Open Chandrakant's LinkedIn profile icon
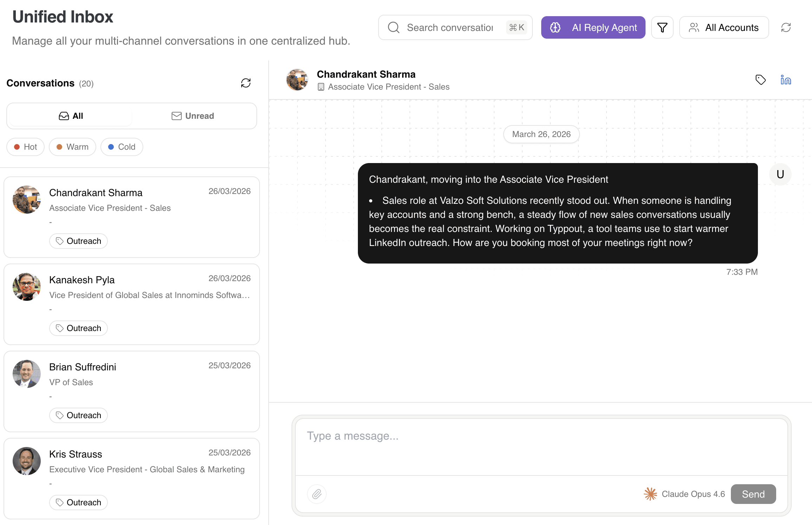Image resolution: width=812 pixels, height=525 pixels. point(785,80)
